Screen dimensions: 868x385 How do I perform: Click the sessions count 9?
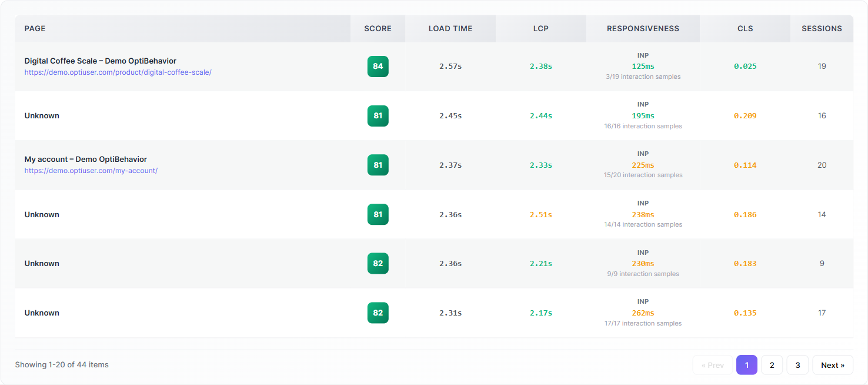(822, 264)
